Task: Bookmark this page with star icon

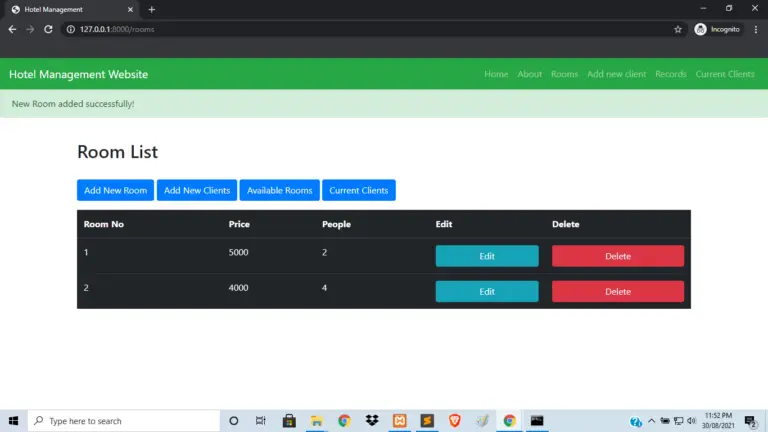Action: point(678,29)
